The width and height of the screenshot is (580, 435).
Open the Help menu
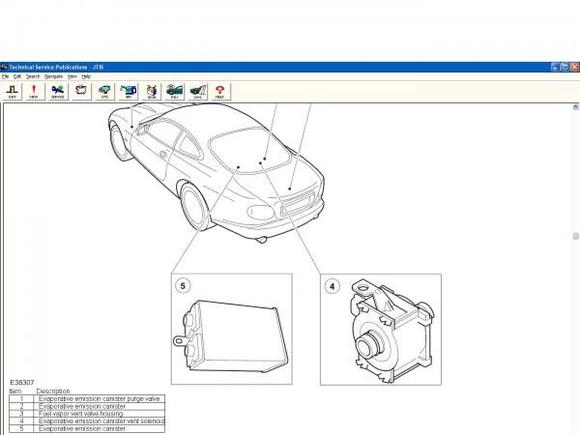pyautogui.click(x=86, y=77)
